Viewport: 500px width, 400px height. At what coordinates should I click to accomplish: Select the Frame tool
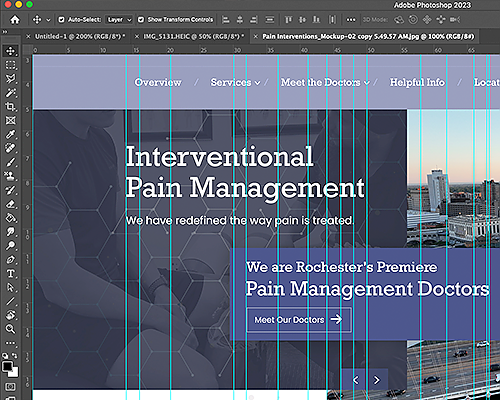click(11, 120)
